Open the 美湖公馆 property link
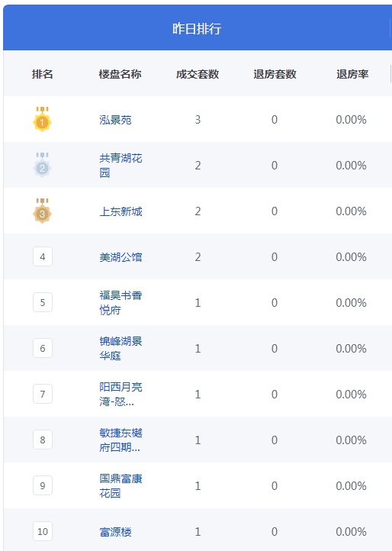The height and width of the screenshot is (551, 392). click(120, 257)
